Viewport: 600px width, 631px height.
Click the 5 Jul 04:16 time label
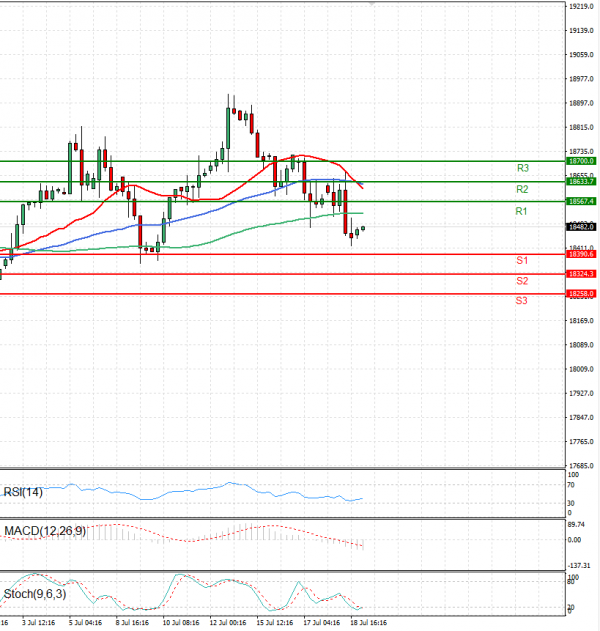(85, 622)
